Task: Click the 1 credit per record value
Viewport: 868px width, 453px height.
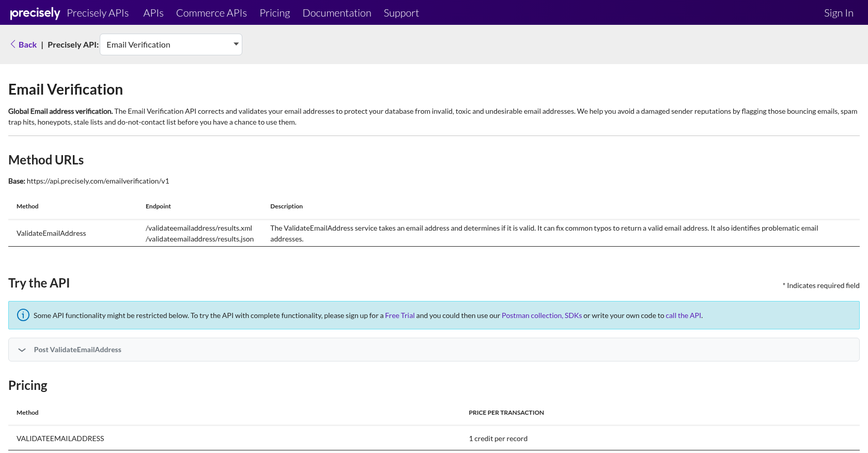Action: 498,439
